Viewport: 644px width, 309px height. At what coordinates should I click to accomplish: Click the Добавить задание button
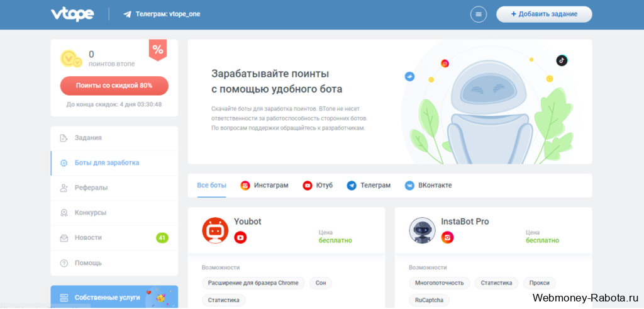(544, 14)
